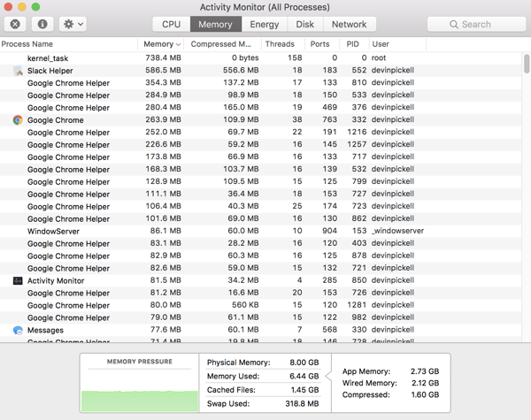The image size is (531, 420).
Task: Select the WindowServer process row
Action: (260, 231)
